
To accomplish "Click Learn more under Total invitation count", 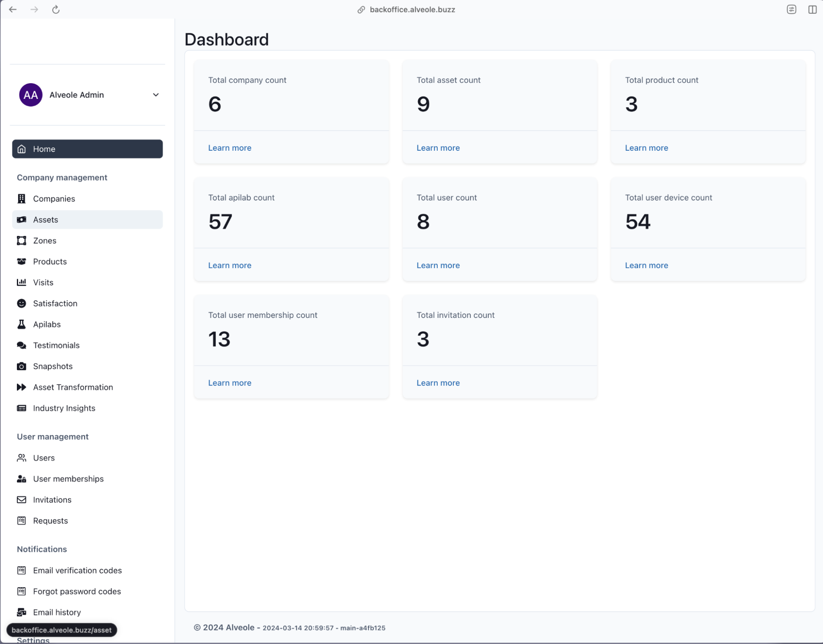I will pos(438,383).
